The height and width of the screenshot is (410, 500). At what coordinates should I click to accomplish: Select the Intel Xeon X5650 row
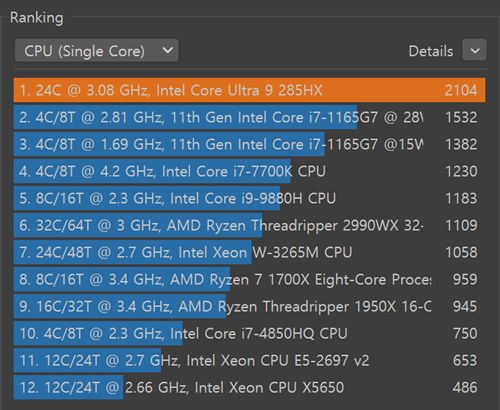click(x=249, y=387)
